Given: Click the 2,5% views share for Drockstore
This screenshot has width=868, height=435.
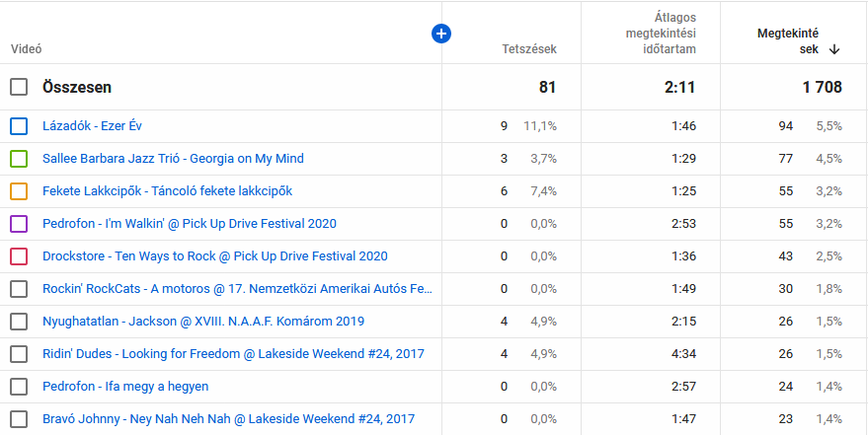Looking at the screenshot, I should (829, 256).
